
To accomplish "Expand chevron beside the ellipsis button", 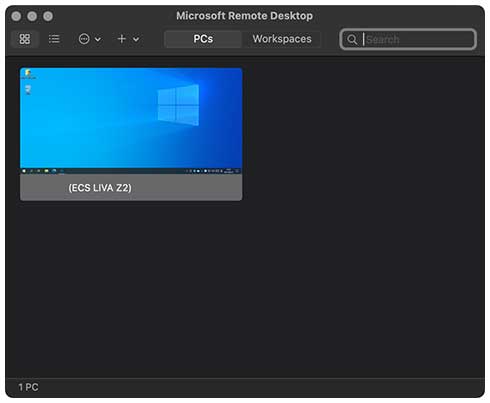I will (98, 39).
